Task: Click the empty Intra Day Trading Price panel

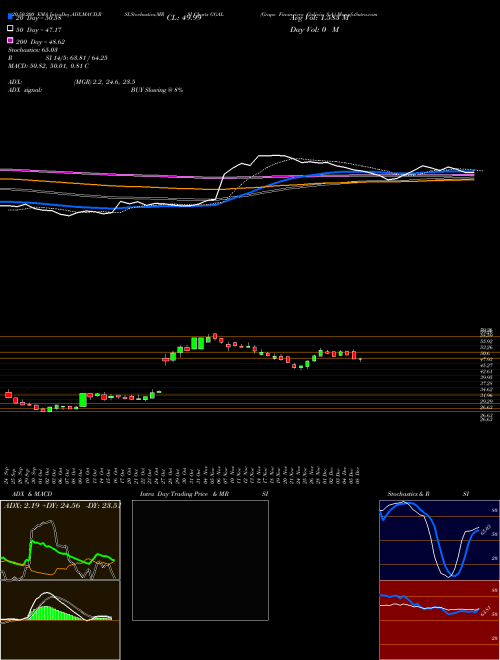Action: (200, 560)
